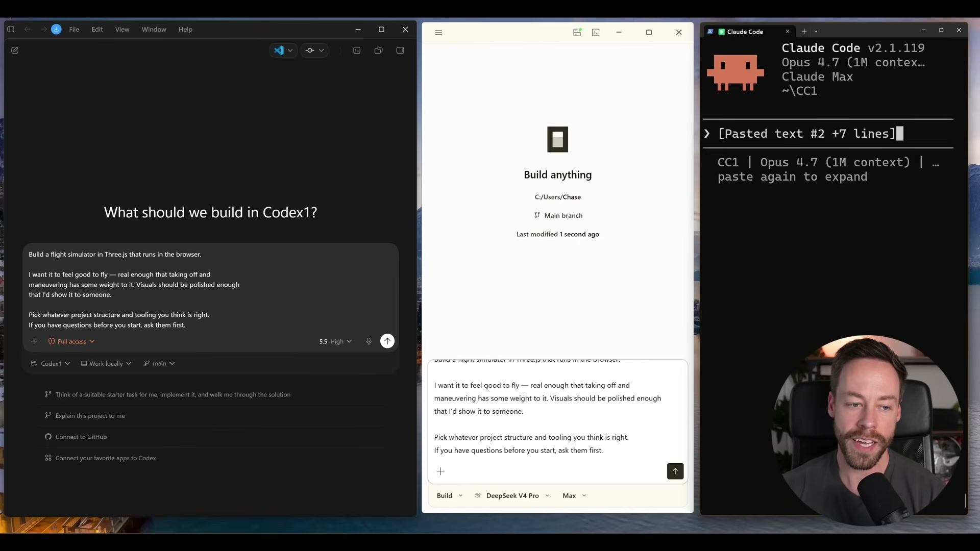The width and height of the screenshot is (980, 551).
Task: Open the DeepSeek V4 Pro model dropdown
Action: pyautogui.click(x=512, y=495)
